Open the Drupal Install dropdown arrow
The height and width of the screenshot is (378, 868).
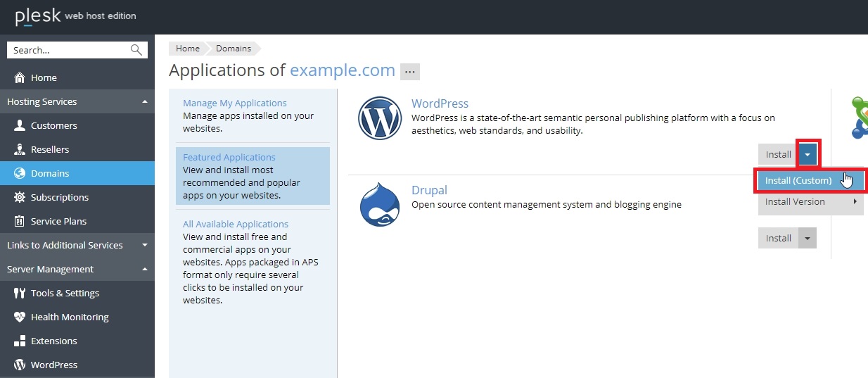(808, 238)
